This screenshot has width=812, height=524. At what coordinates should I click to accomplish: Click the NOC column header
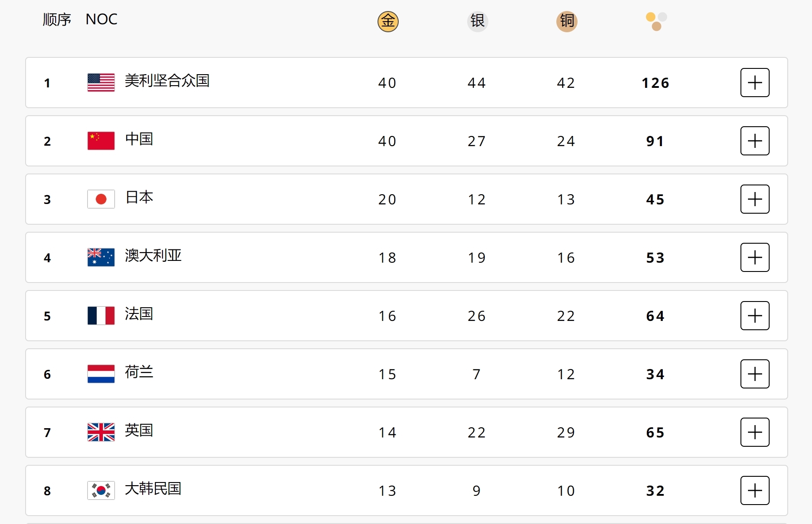[x=102, y=19]
